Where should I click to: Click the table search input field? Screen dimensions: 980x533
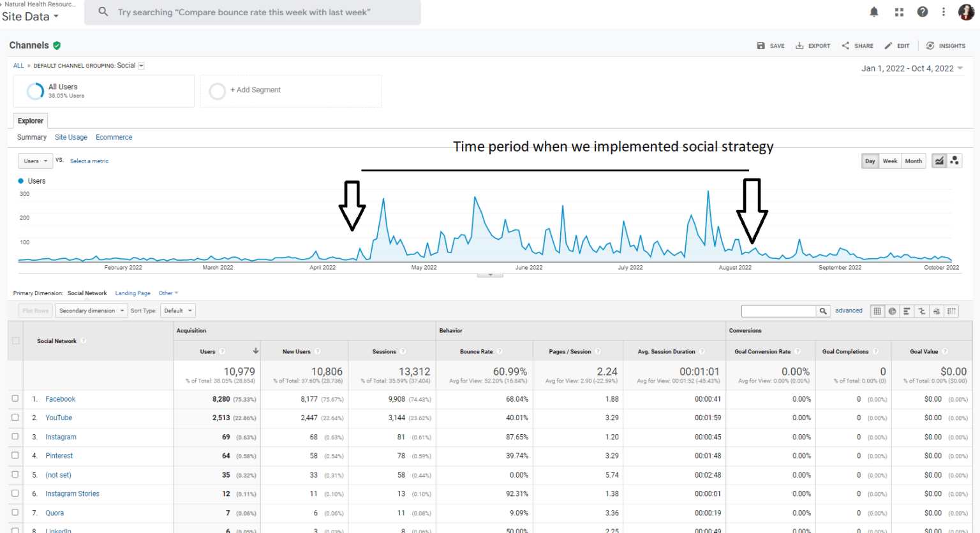tap(778, 311)
